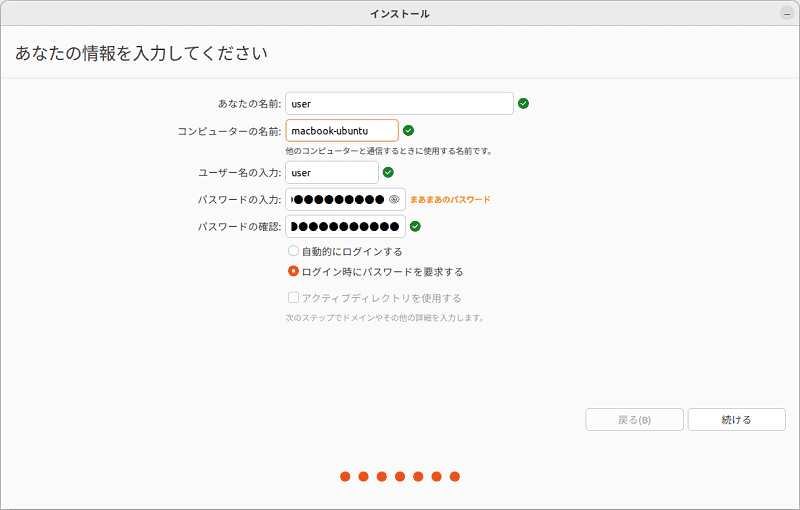The image size is (800, 510).
Task: Click green checkmark beside パスワードの確認 field
Action: click(x=415, y=226)
